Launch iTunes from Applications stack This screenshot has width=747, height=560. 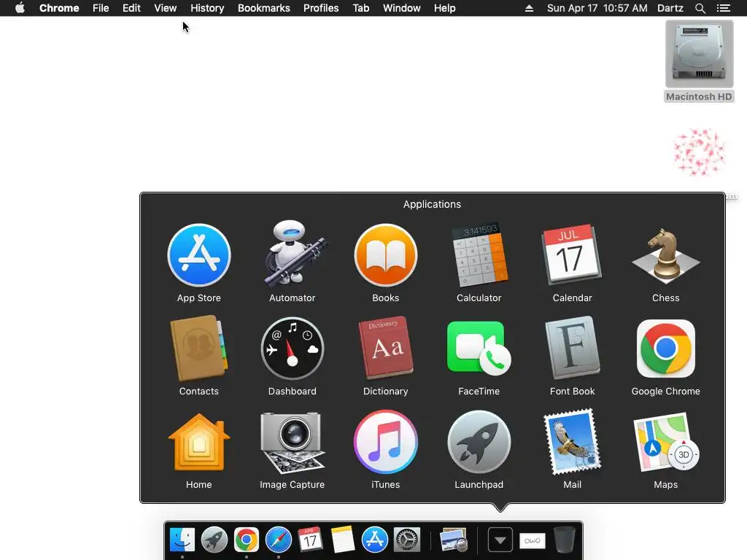pos(385,442)
